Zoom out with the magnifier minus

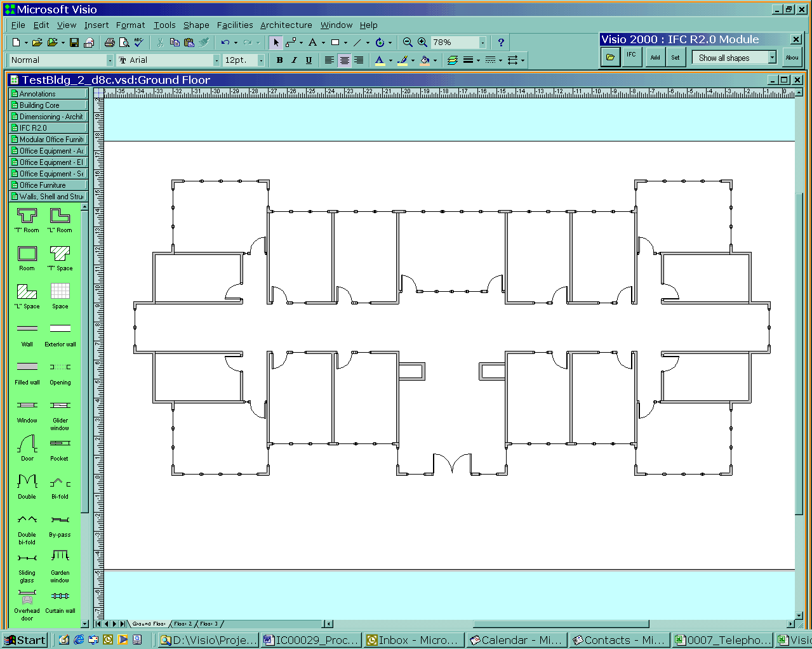coord(408,43)
